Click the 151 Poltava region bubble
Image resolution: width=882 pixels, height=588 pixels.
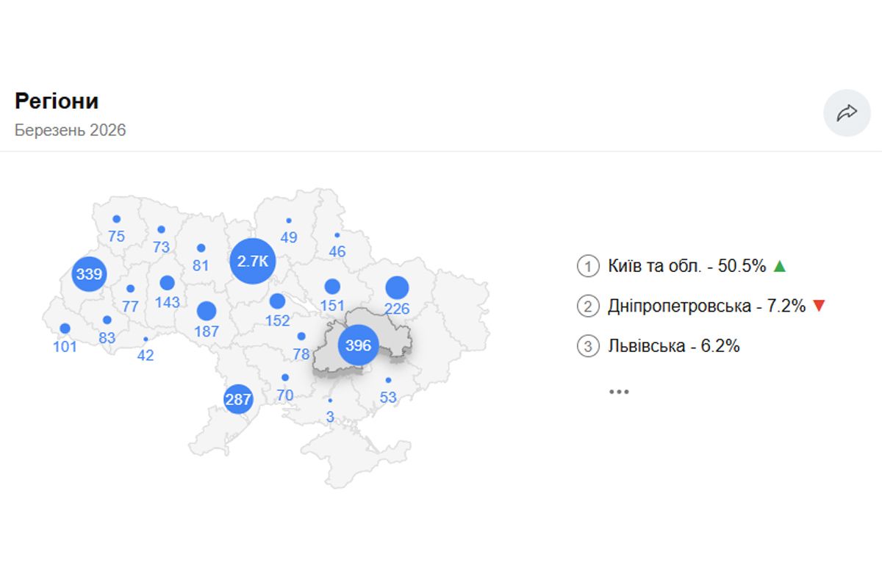(x=332, y=287)
